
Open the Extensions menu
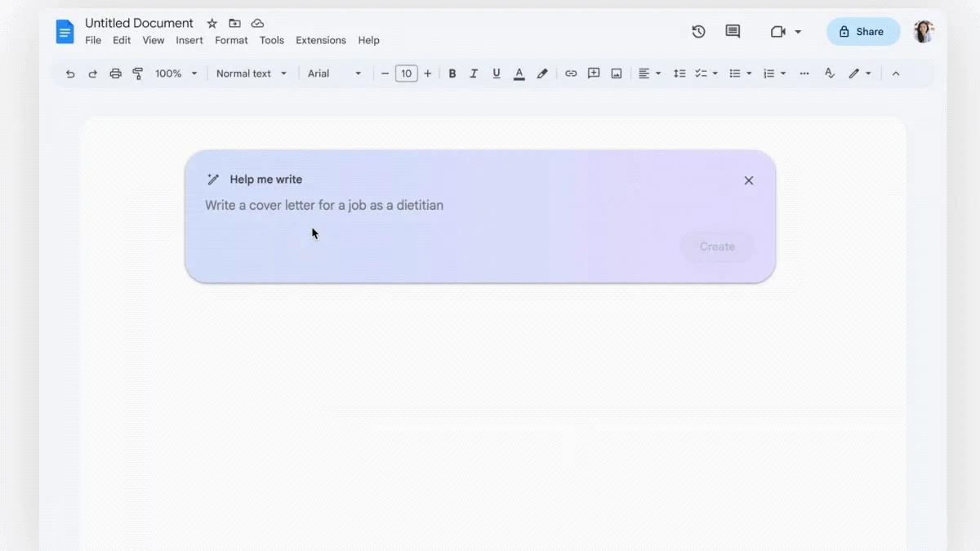click(320, 40)
